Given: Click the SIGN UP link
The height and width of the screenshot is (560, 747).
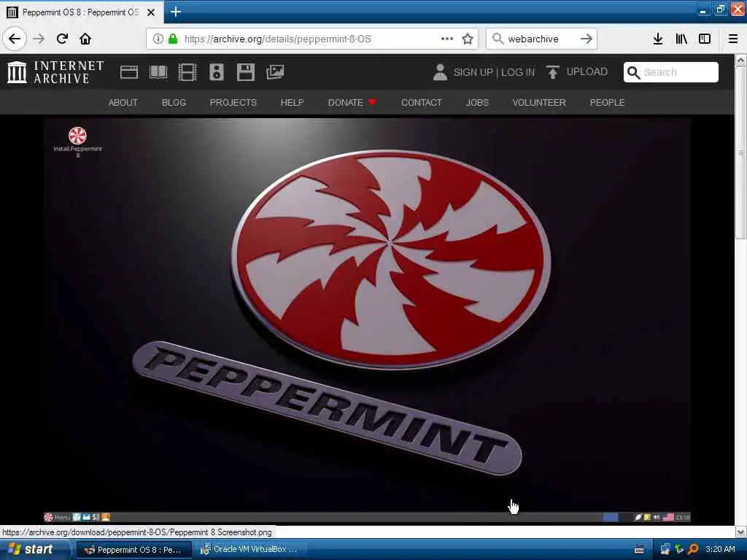Looking at the screenshot, I should pos(473,72).
